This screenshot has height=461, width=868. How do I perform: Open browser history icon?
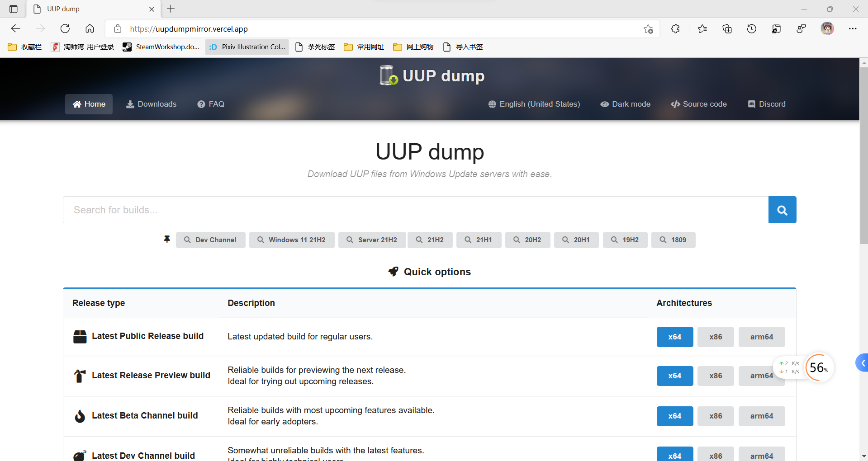(x=752, y=29)
